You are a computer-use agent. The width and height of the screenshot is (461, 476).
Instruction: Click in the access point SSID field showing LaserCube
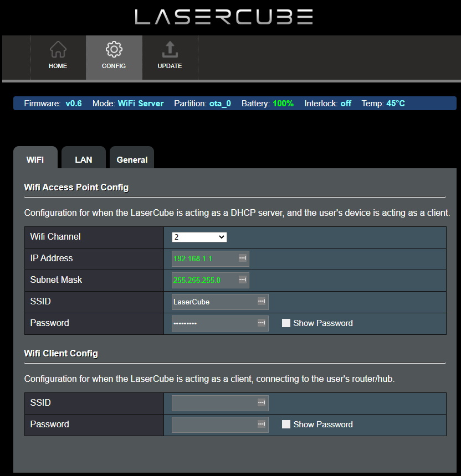[213, 302]
